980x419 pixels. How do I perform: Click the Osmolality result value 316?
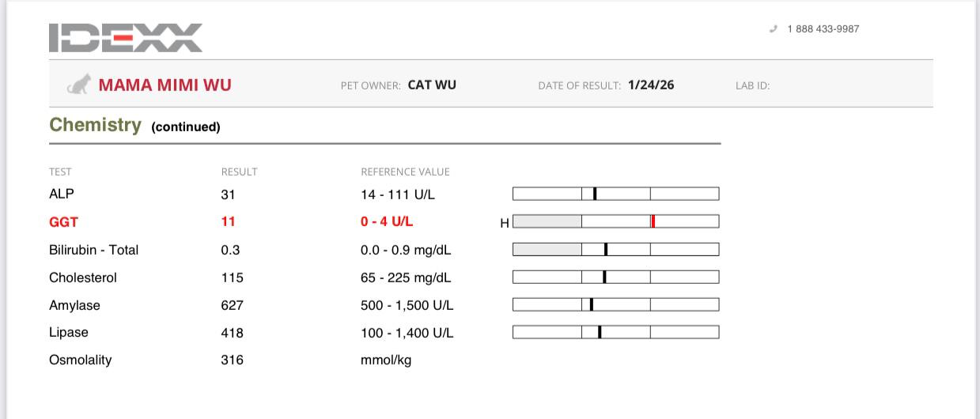(232, 360)
